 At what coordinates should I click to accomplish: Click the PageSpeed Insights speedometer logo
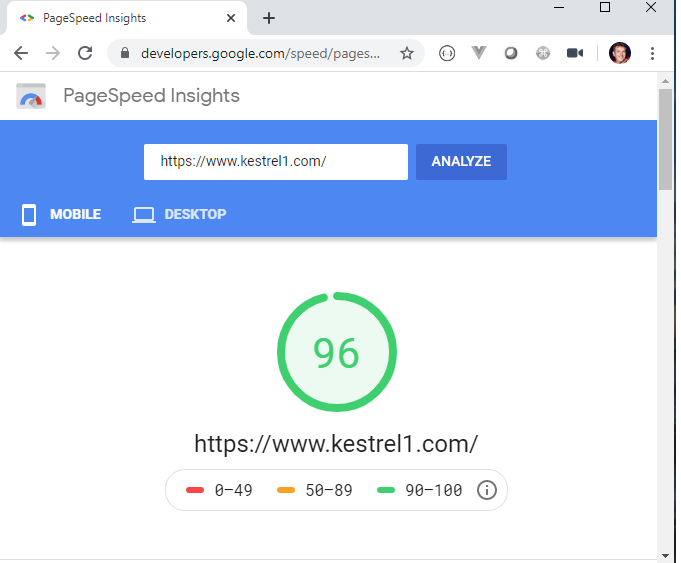[31, 96]
